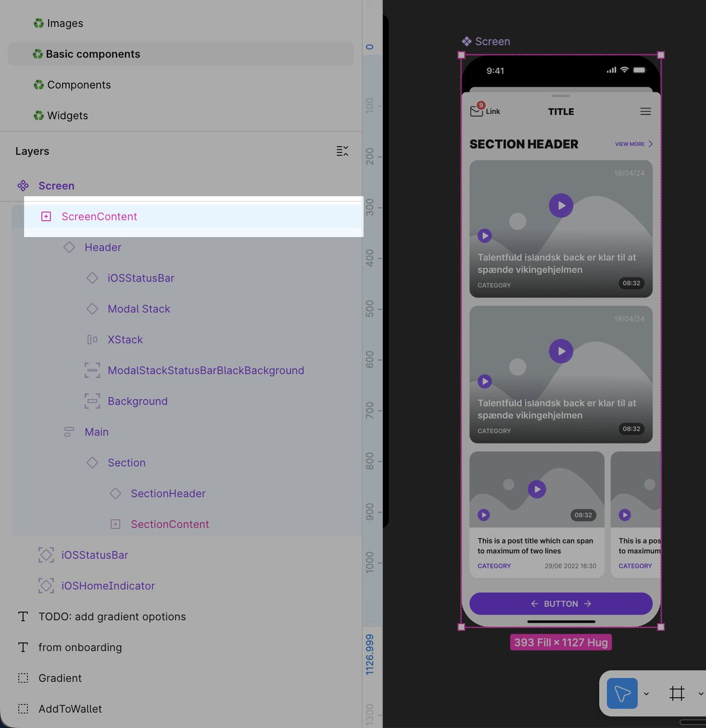Click the iOSHomeIndicator instance icon
This screenshot has height=728, width=706.
tap(46, 585)
